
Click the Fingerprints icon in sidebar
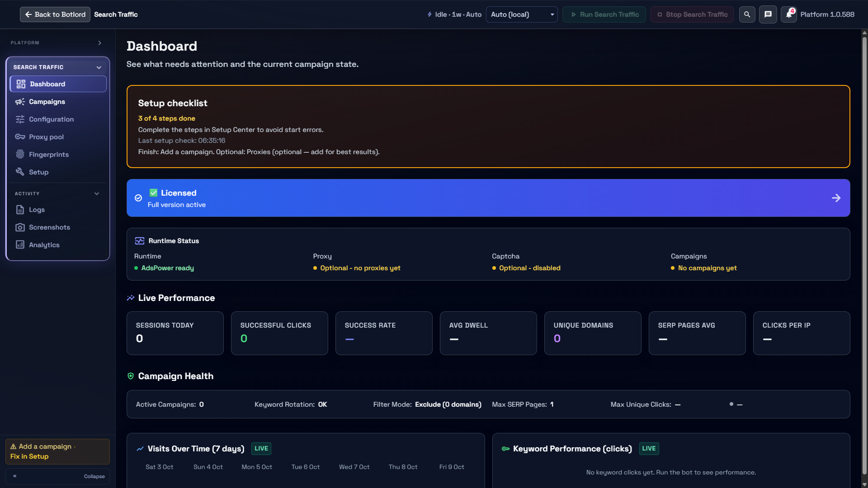pos(20,155)
